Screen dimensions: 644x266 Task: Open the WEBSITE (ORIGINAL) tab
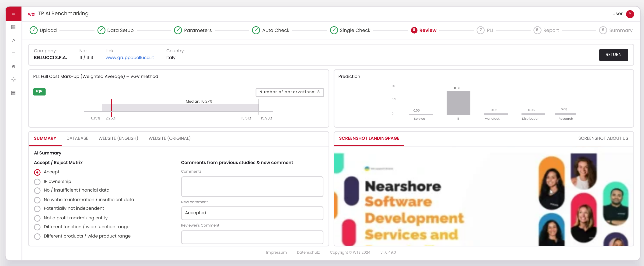pyautogui.click(x=169, y=139)
